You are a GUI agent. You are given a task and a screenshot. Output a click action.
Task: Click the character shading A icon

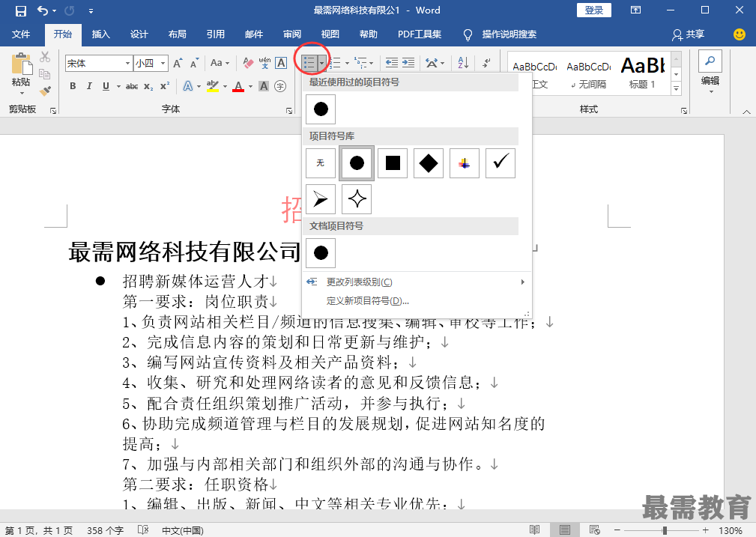[x=263, y=86]
